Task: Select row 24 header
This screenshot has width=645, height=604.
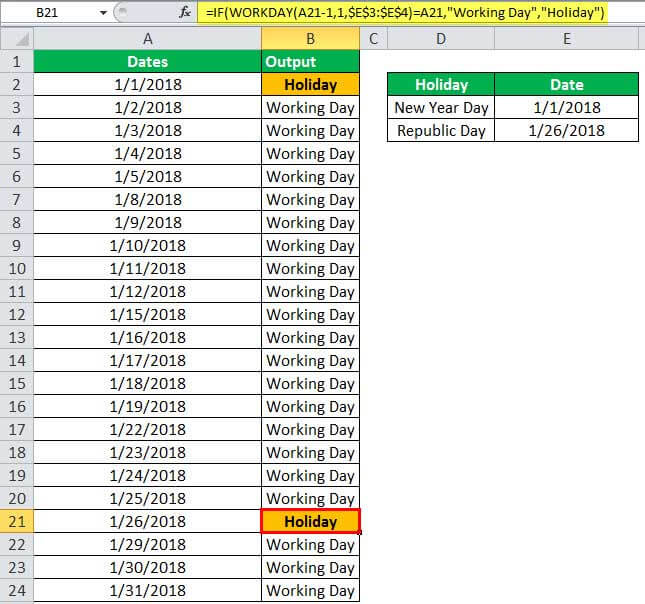Action: pyautogui.click(x=16, y=590)
